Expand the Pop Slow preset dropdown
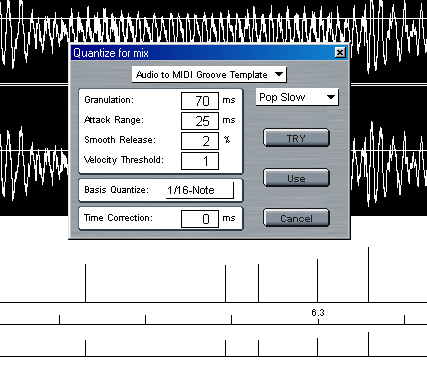 (x=297, y=97)
